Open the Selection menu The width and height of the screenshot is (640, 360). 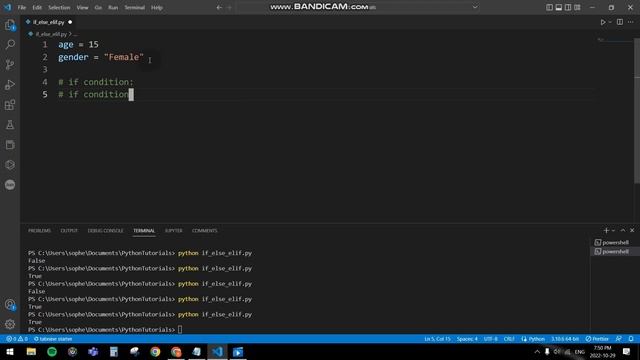pyautogui.click(x=59, y=7)
